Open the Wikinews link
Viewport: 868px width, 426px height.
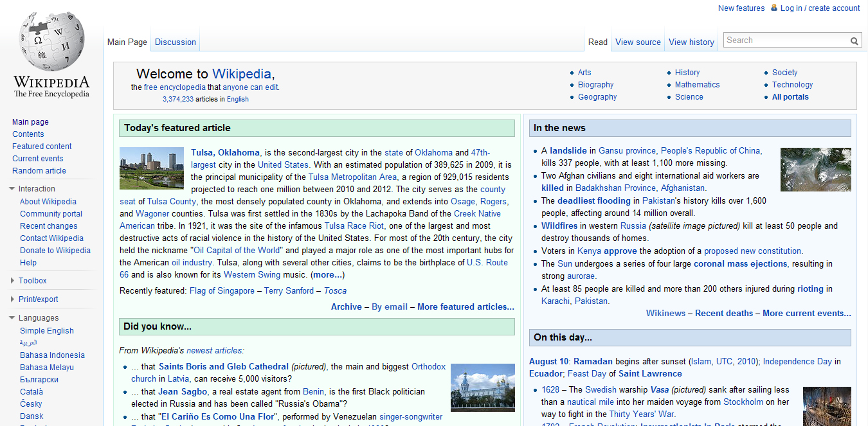(666, 314)
